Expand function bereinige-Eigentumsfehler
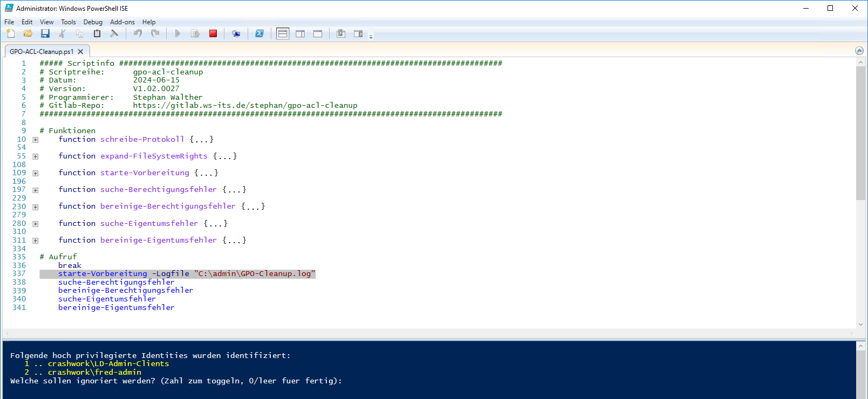The width and height of the screenshot is (868, 399). click(36, 240)
